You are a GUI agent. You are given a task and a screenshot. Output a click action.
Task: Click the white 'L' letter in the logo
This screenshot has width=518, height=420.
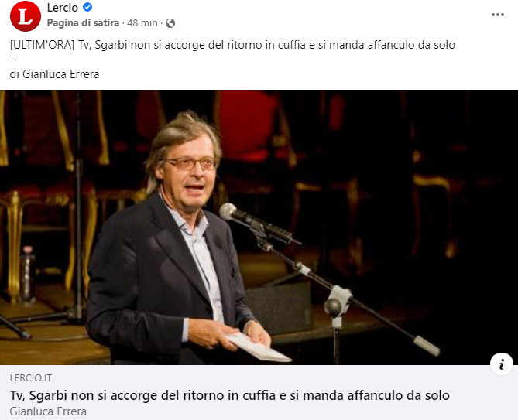26,16
